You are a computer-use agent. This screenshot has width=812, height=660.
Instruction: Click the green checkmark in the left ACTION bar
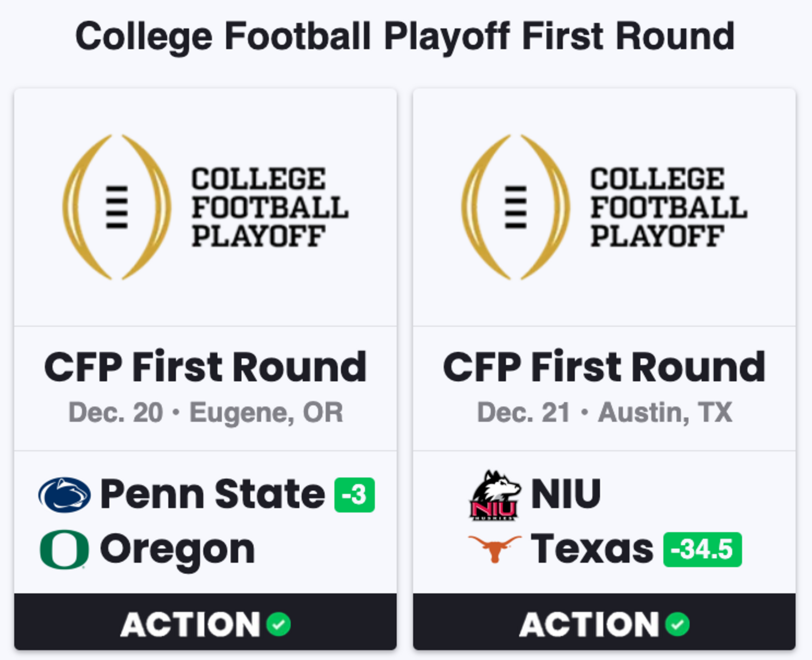278,624
